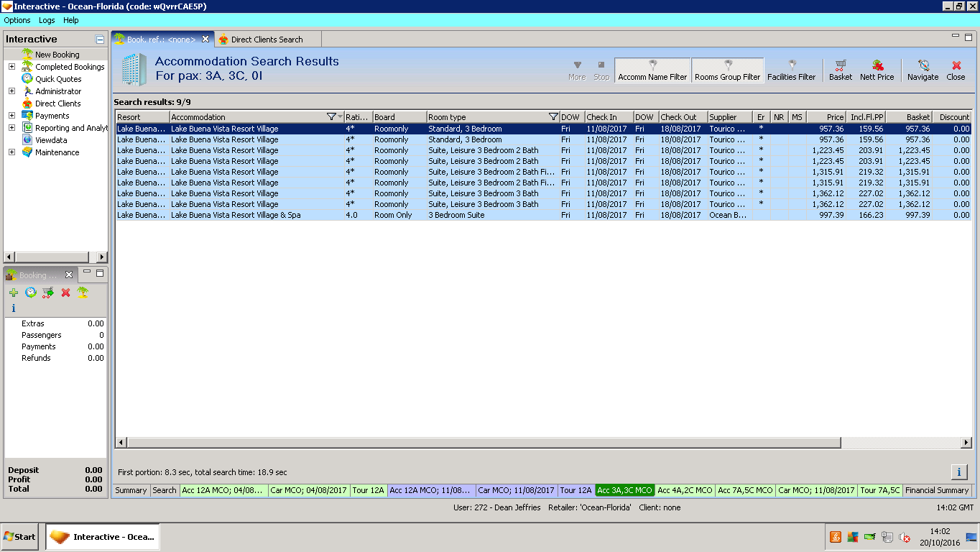
Task: Click the muted volume tray icon
Action: [x=905, y=537]
